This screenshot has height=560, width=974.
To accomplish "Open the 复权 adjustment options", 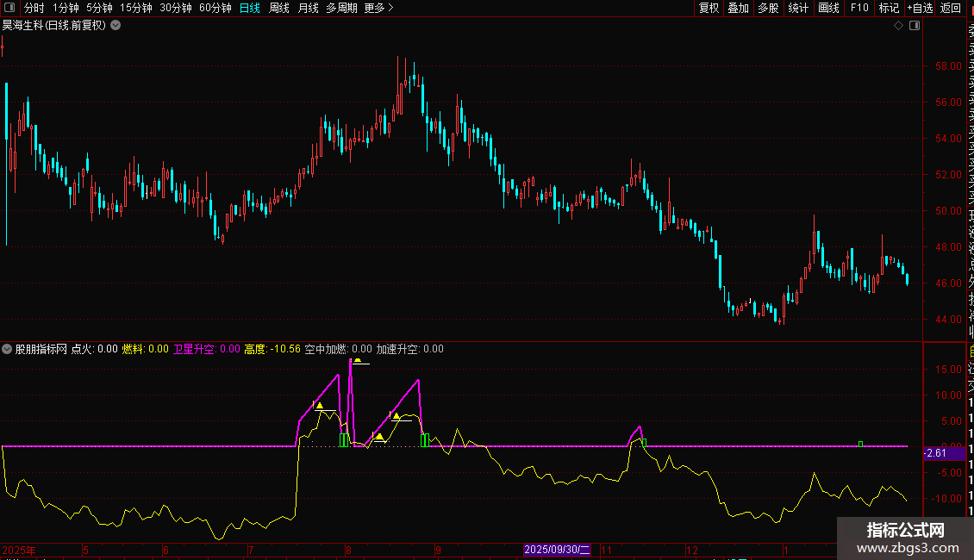I will 709,8.
